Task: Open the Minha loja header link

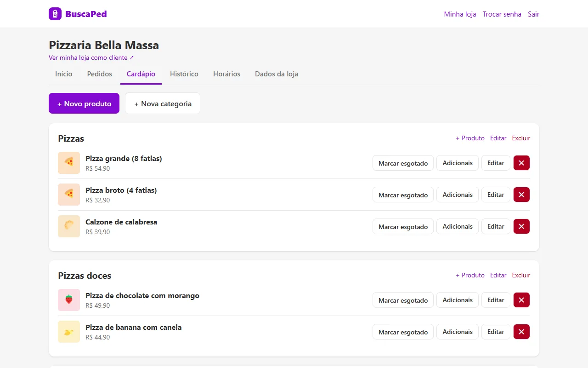Action: pos(460,14)
